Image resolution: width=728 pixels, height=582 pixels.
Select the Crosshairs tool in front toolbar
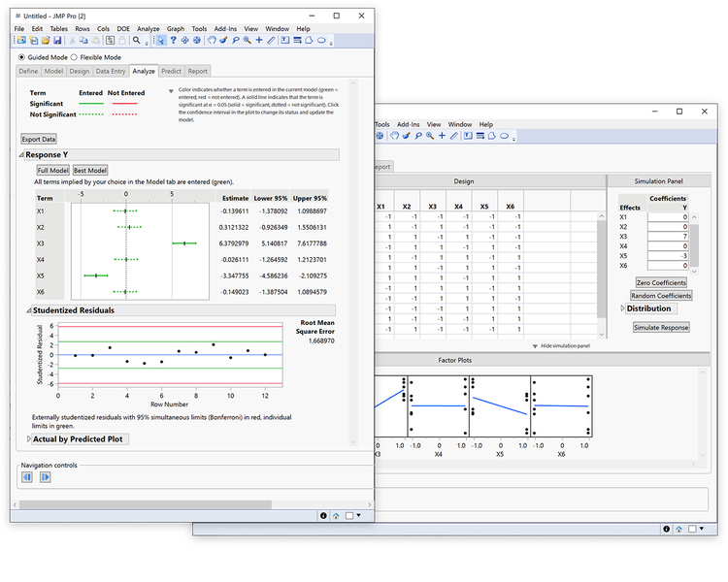(x=258, y=41)
